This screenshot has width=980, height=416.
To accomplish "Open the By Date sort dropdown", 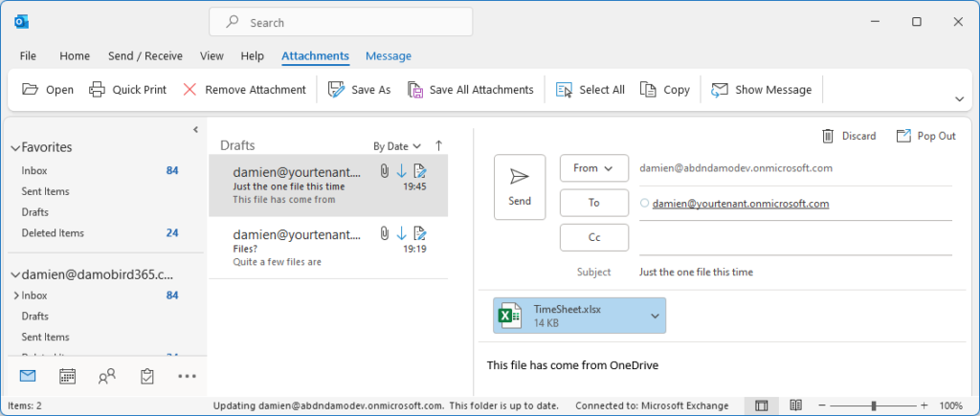I will [397, 146].
